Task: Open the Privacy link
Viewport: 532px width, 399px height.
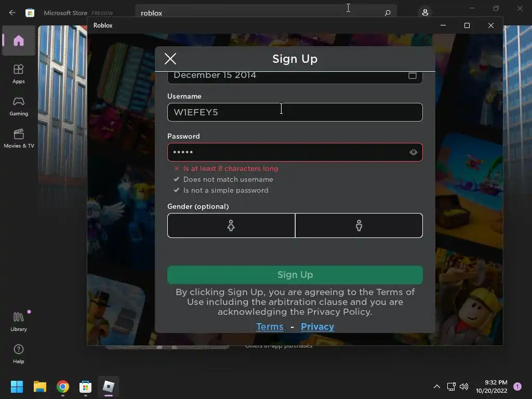Action: point(317,326)
